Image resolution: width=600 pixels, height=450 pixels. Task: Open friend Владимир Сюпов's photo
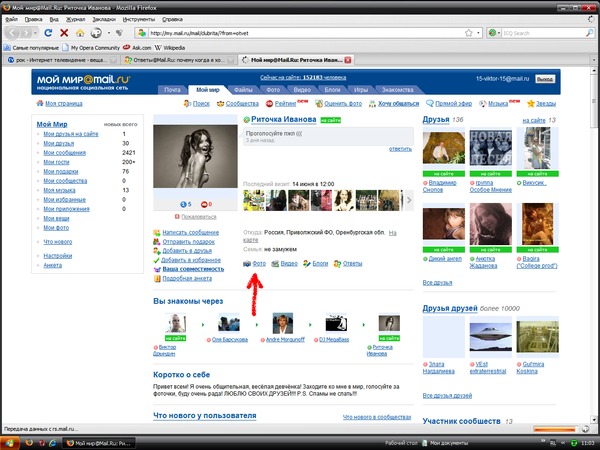[x=443, y=148]
